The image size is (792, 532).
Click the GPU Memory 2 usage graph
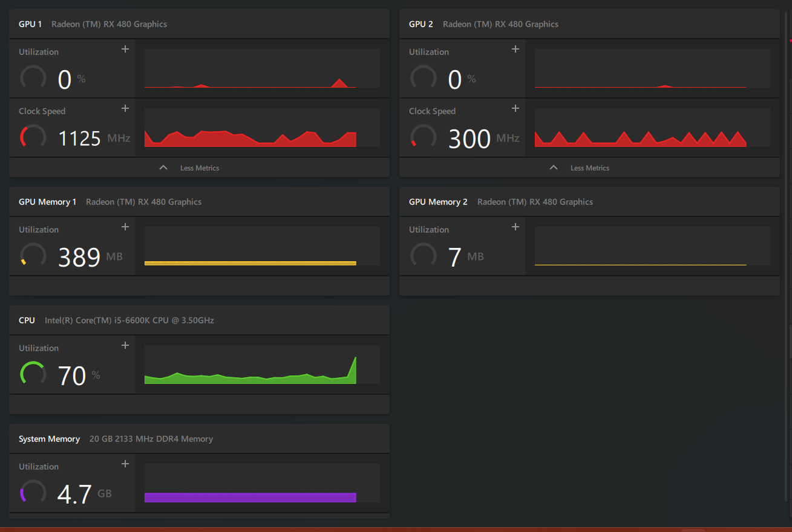point(652,246)
